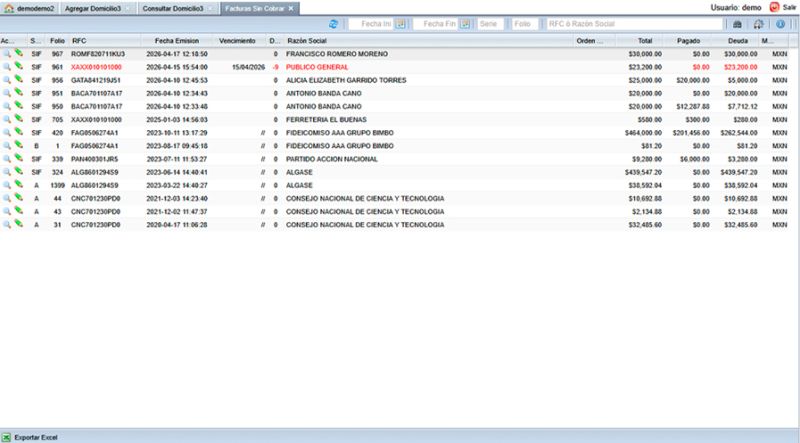Sort by the Total column header
Viewport: 800px width, 443px height.
click(640, 40)
